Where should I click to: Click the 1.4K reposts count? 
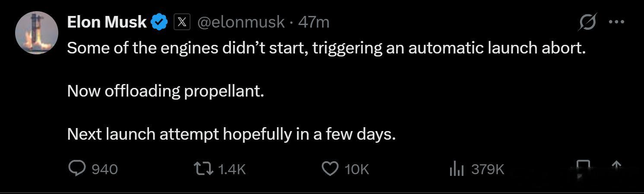pyautogui.click(x=232, y=169)
